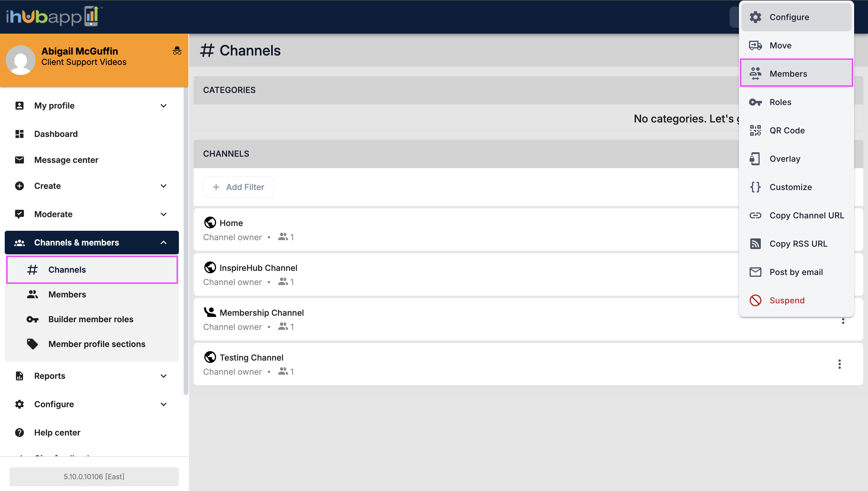Image resolution: width=868 pixels, height=491 pixels.
Task: Click the globe icon beside InspireHub Channel
Action: coord(210,267)
